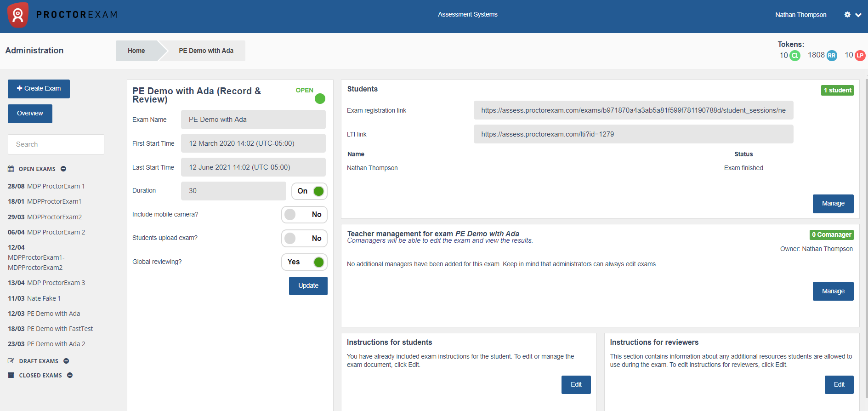The image size is (868, 411).
Task: Click Nathan Thompson user name in header
Action: [800, 15]
